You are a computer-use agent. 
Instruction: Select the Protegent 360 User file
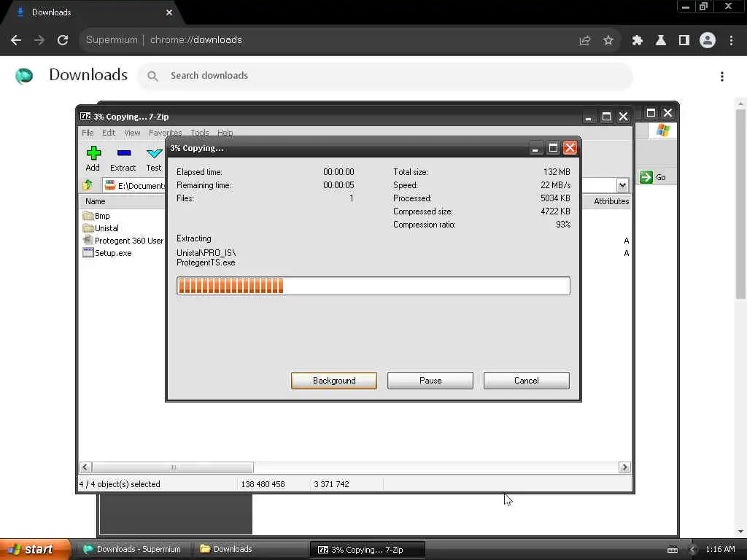pyautogui.click(x=123, y=241)
